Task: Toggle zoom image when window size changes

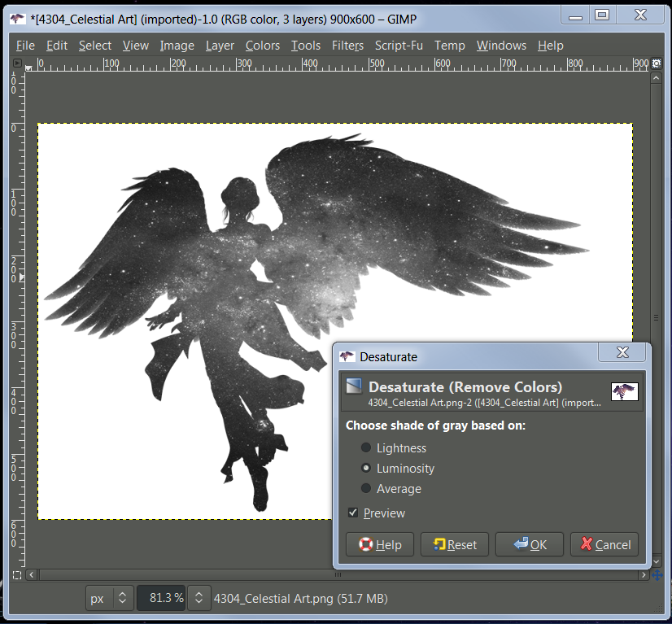Action: point(657,63)
